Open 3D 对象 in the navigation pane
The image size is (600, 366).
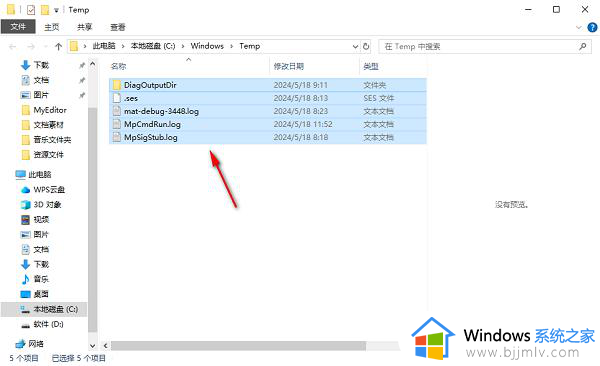47,204
